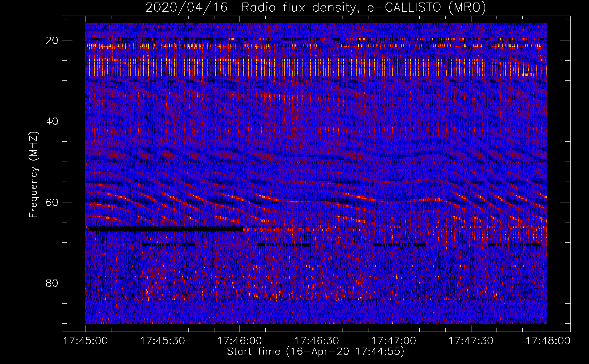Screen dimensions: 589x364
Task: Click the long black horizontal bar near 67 MHz
Action: point(166,229)
